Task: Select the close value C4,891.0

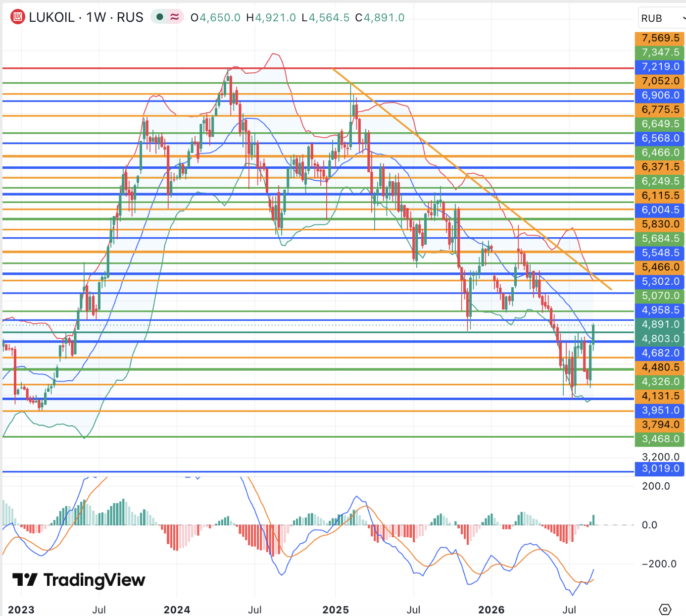Action: pyautogui.click(x=380, y=18)
